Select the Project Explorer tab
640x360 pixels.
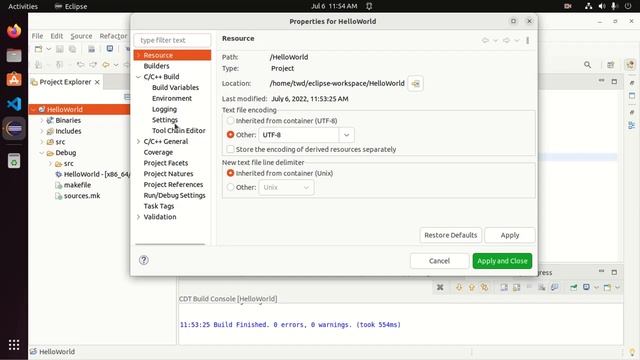pos(65,82)
